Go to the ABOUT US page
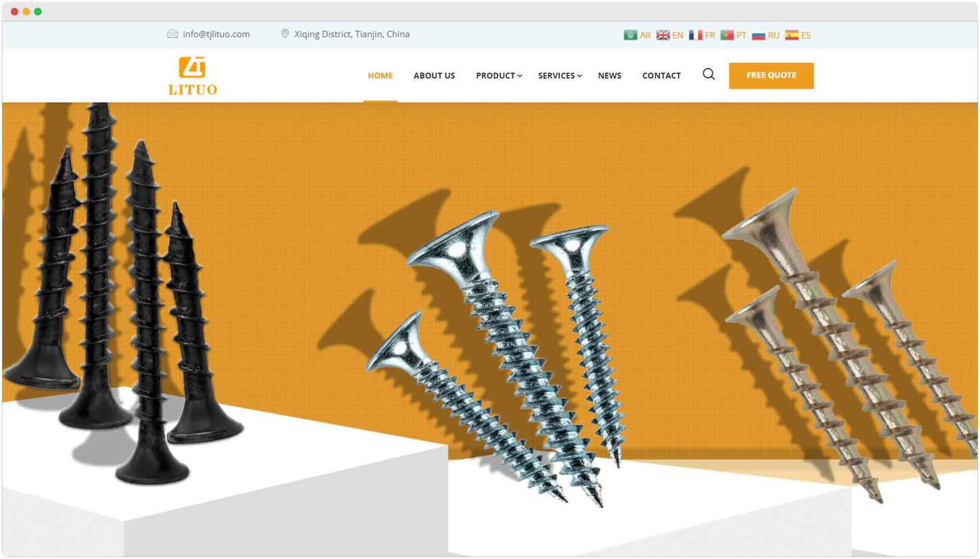980x559 pixels. click(434, 76)
